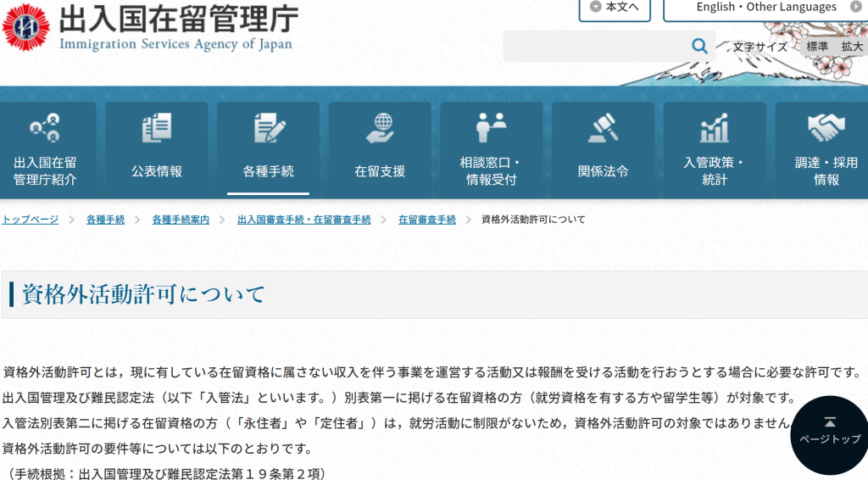This screenshot has width=868, height=480.
Task: Go to トップページ in breadcrumb
Action: (31, 220)
